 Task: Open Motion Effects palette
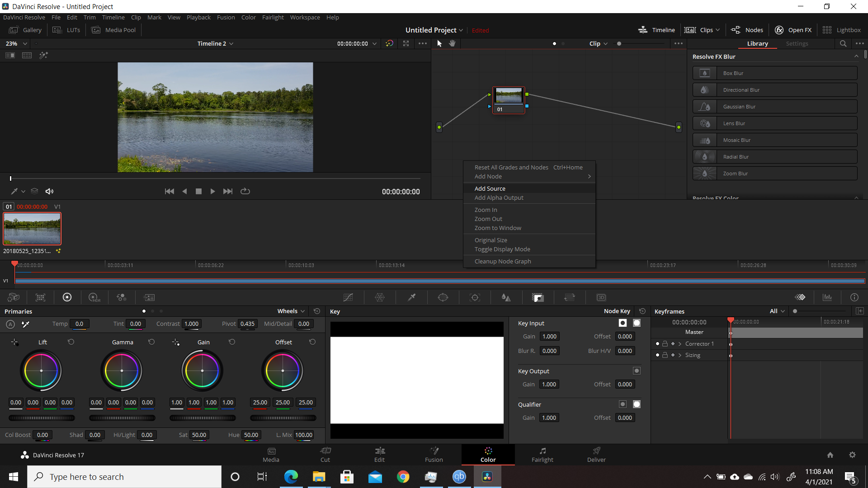click(149, 297)
